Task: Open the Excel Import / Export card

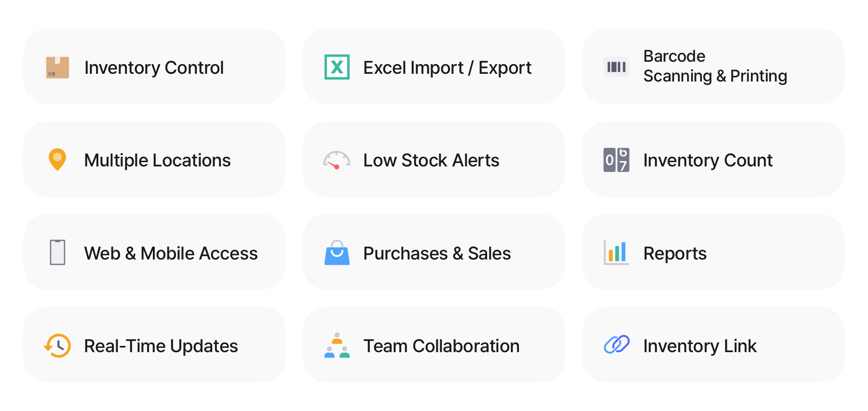Action: (434, 67)
